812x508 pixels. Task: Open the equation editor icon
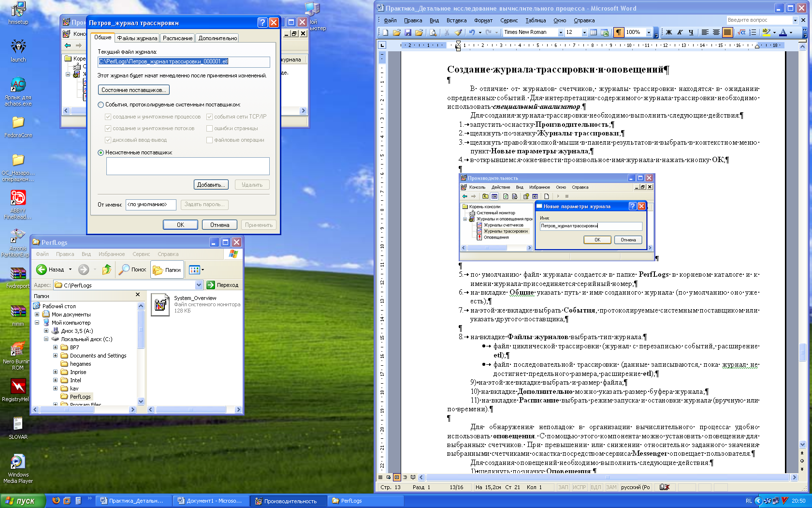point(741,32)
